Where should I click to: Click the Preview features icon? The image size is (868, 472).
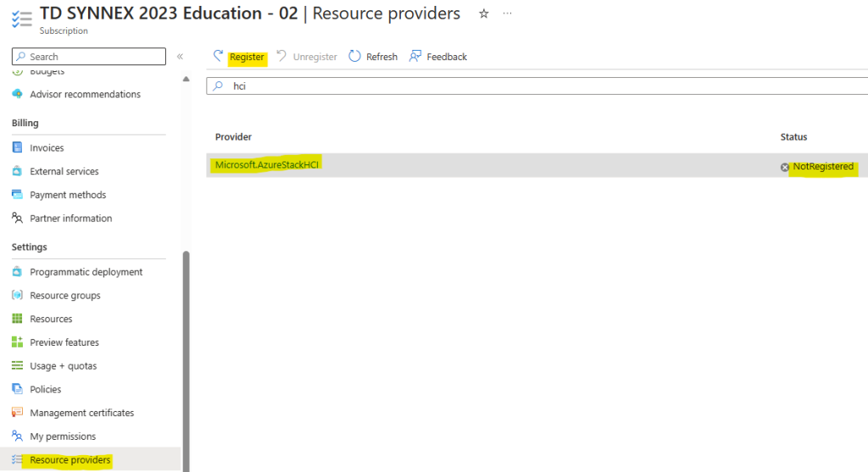click(17, 342)
